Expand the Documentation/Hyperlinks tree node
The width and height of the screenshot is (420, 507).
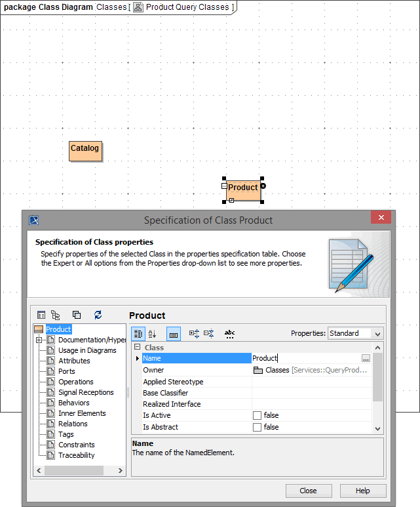point(39,340)
